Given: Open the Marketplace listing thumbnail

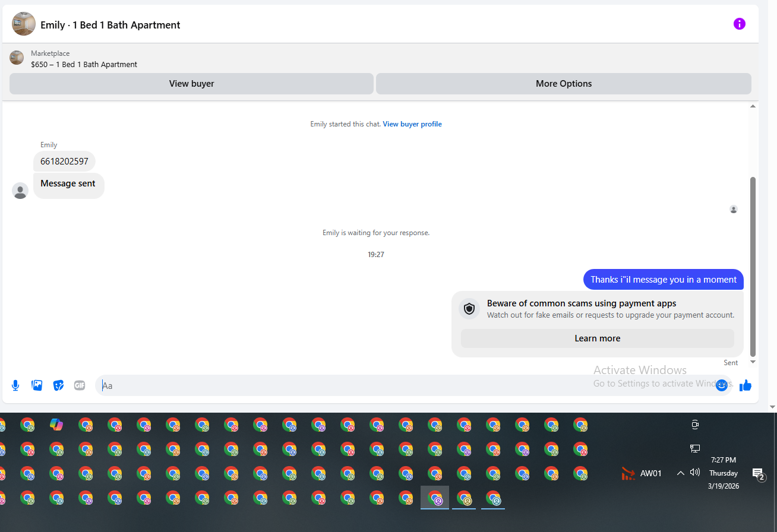Looking at the screenshot, I should click(17, 58).
